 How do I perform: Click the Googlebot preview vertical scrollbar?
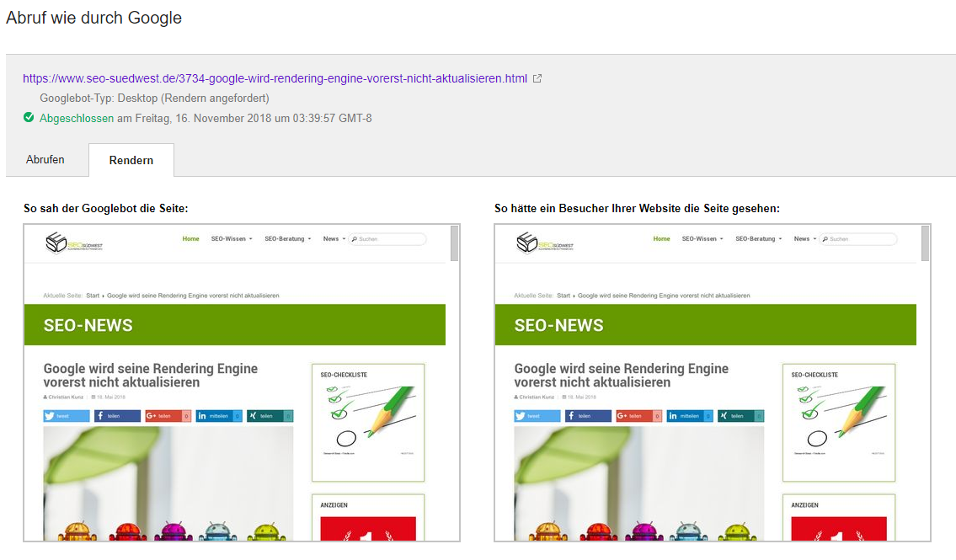coord(454,243)
